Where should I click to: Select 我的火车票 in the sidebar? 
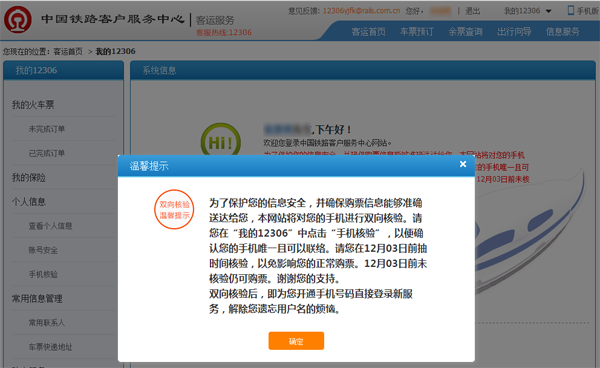(x=33, y=105)
